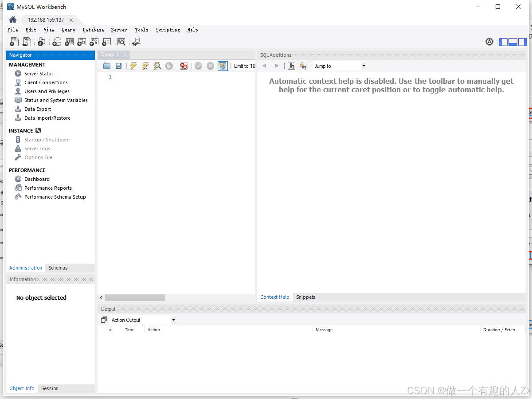Create a new view in active schema

(82, 42)
